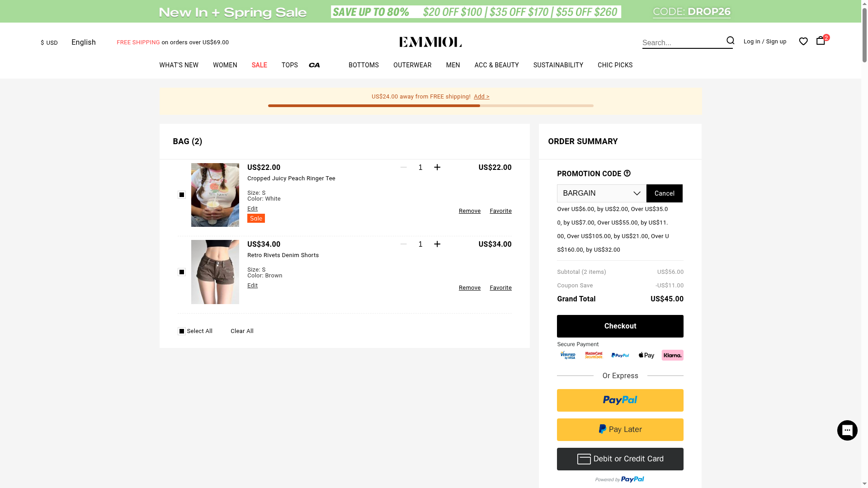The height and width of the screenshot is (488, 868).
Task: Click the promotion code help icon
Action: click(627, 174)
